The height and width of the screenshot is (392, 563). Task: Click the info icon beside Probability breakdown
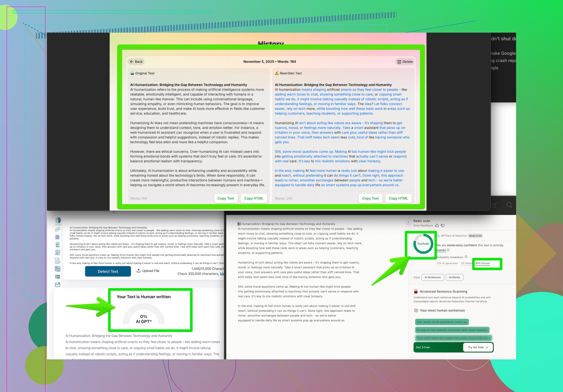[466, 257]
